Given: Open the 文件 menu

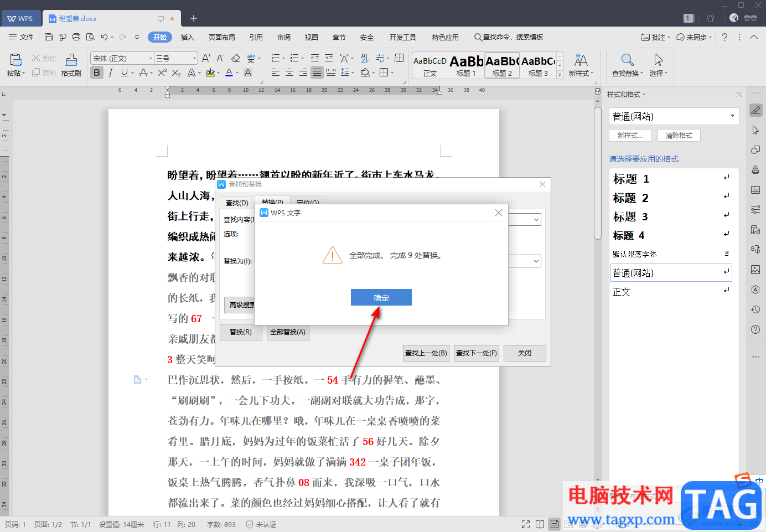Looking at the screenshot, I should point(21,37).
